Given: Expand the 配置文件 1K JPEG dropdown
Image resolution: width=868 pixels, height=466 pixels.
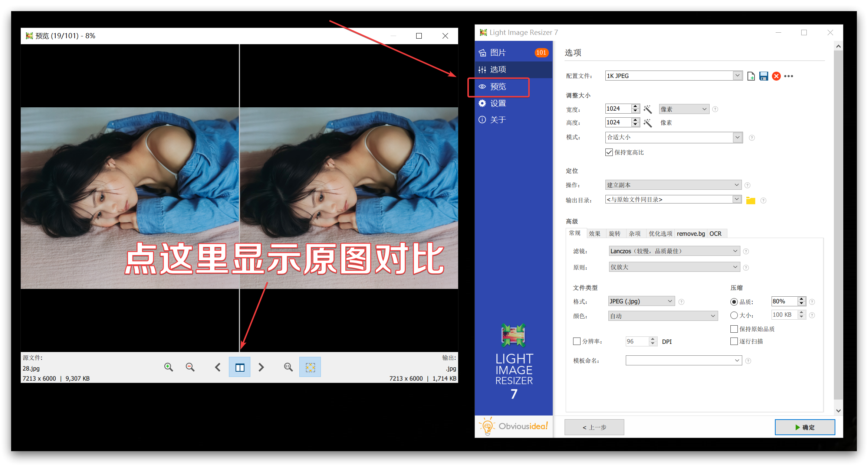Looking at the screenshot, I should coord(737,76).
